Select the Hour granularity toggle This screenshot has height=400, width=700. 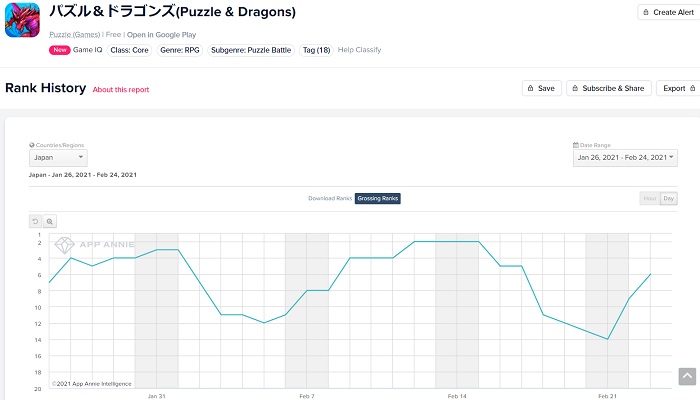[x=650, y=198]
